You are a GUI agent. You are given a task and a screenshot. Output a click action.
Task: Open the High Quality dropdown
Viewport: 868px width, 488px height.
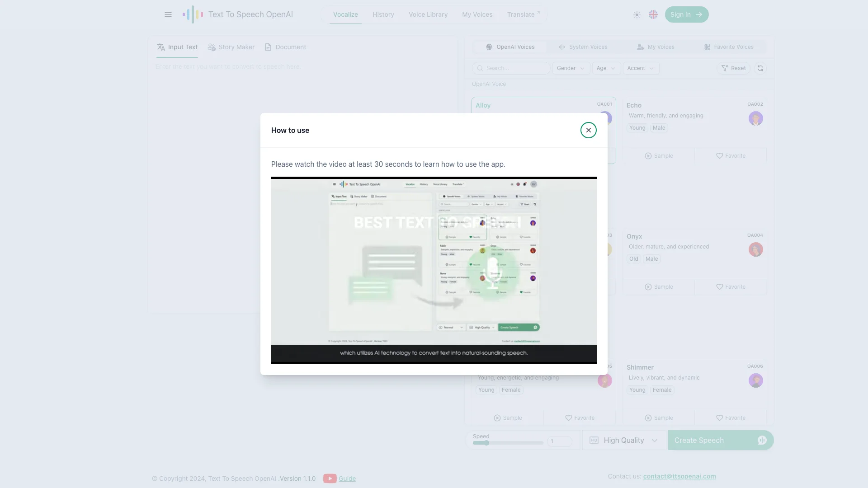[624, 440]
